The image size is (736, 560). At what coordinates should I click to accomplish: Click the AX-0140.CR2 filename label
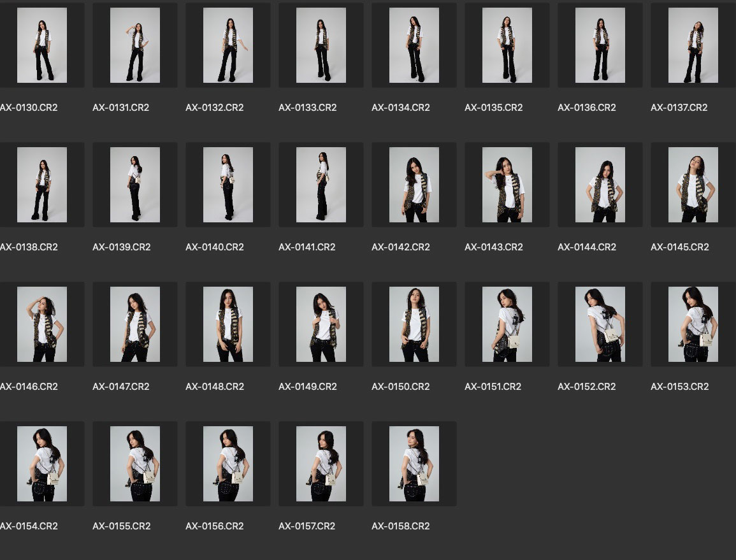tap(215, 247)
